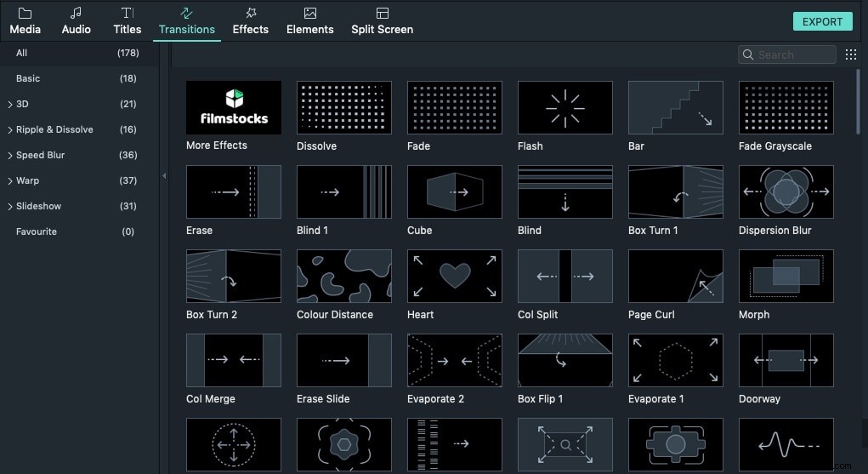Select the Box Flip 1 transition
The height and width of the screenshot is (474, 868).
tap(565, 360)
